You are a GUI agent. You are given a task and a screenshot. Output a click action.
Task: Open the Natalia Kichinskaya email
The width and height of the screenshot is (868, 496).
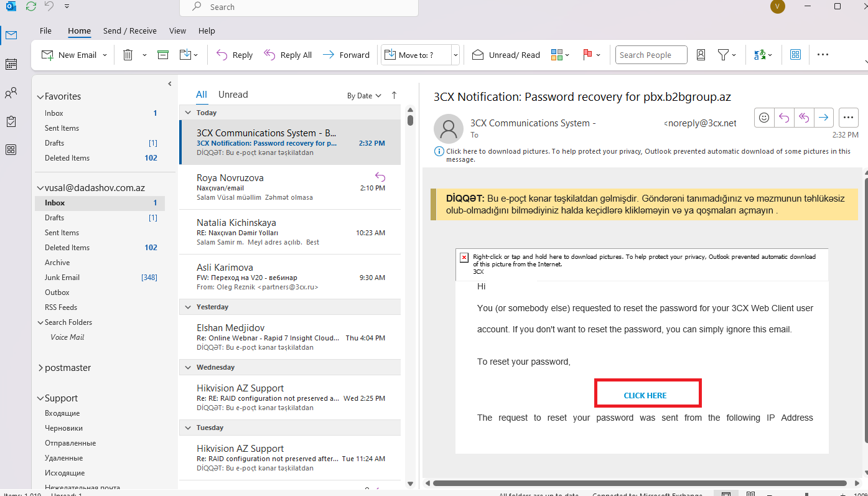290,232
